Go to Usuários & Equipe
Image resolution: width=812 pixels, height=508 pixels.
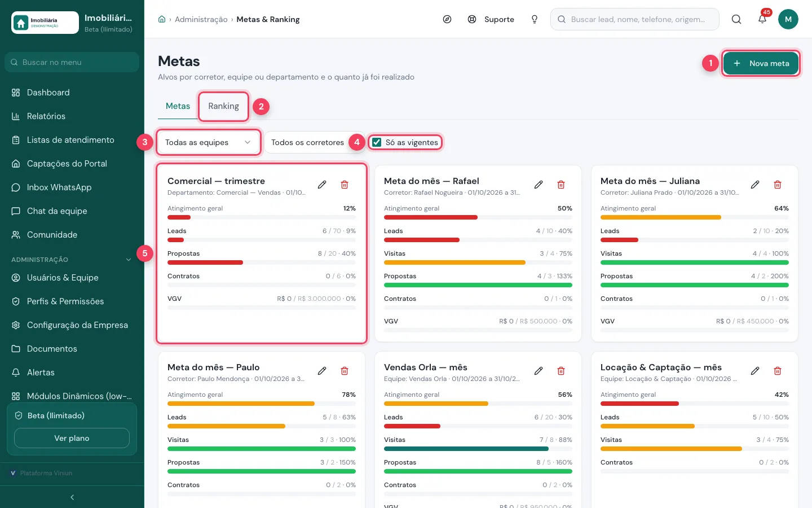tap(72, 278)
